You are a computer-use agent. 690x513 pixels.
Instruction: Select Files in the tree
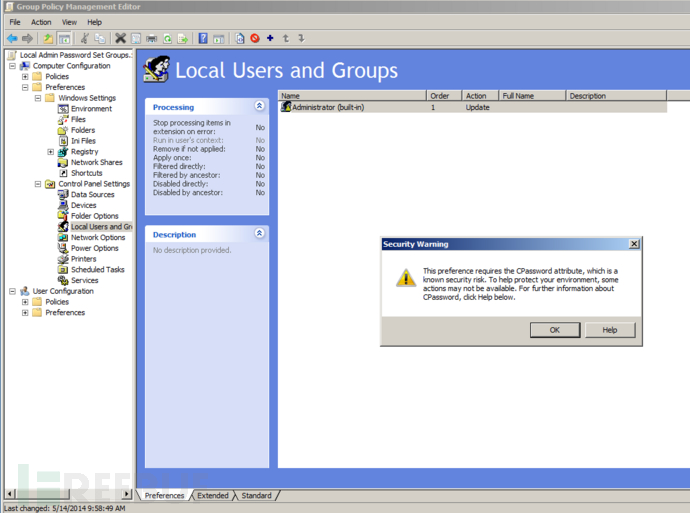[78, 119]
